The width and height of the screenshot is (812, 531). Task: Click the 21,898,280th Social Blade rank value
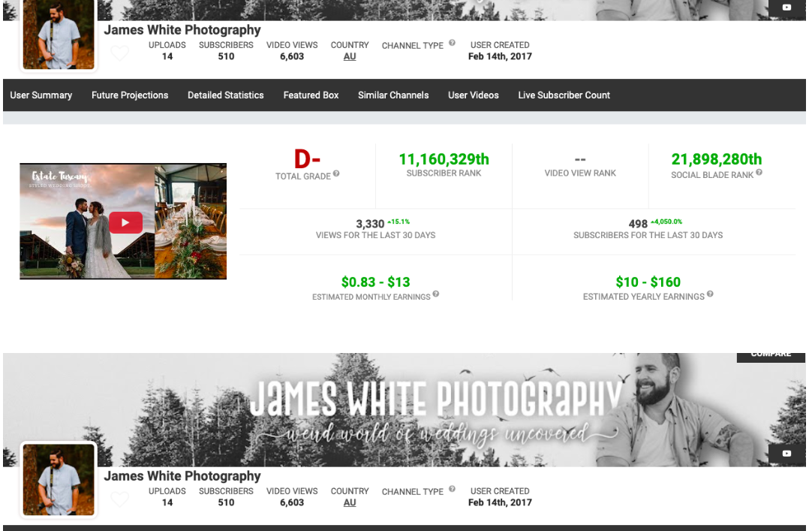click(717, 159)
